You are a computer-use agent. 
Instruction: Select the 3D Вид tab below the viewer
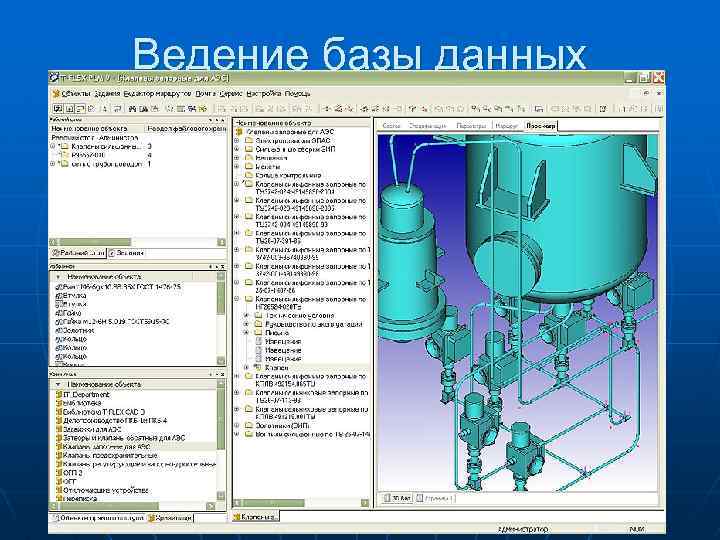(398, 498)
